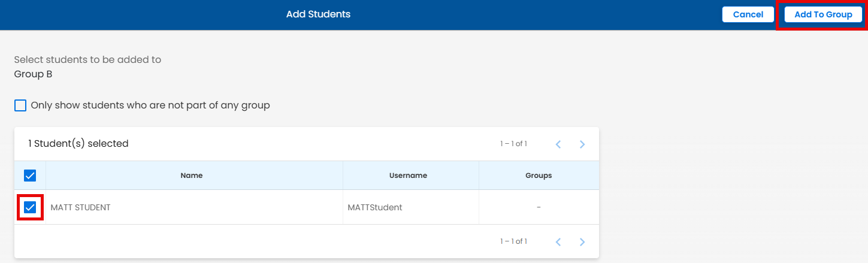Enable only show students not in any group
This screenshot has width=868, height=263.
tap(20, 105)
